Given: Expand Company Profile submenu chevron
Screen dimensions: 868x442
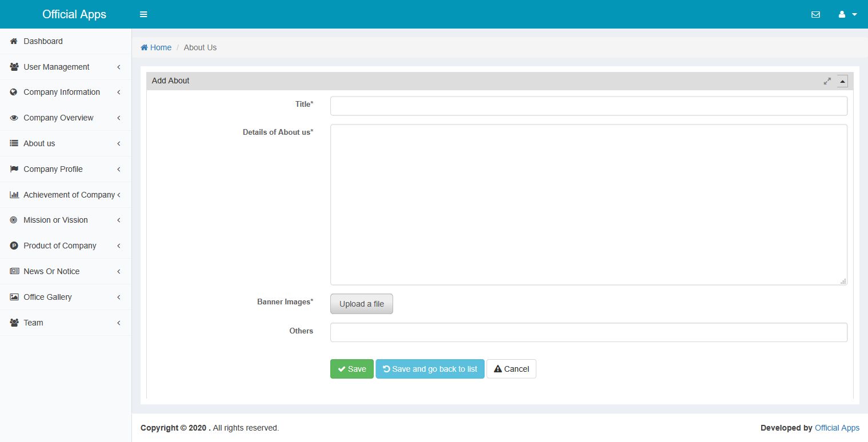Looking at the screenshot, I should click(119, 169).
